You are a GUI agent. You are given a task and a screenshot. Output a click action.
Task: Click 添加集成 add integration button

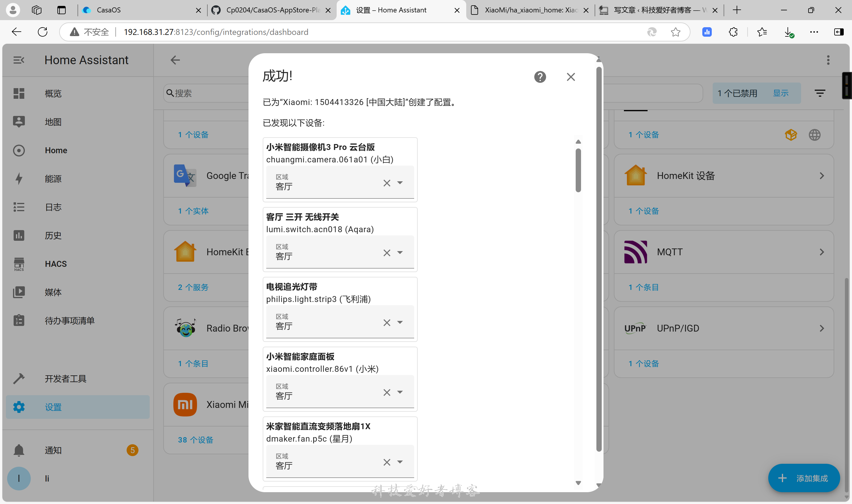(x=804, y=478)
